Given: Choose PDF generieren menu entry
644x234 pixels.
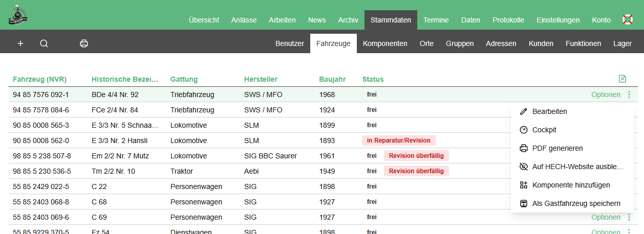Looking at the screenshot, I should click(572, 148).
